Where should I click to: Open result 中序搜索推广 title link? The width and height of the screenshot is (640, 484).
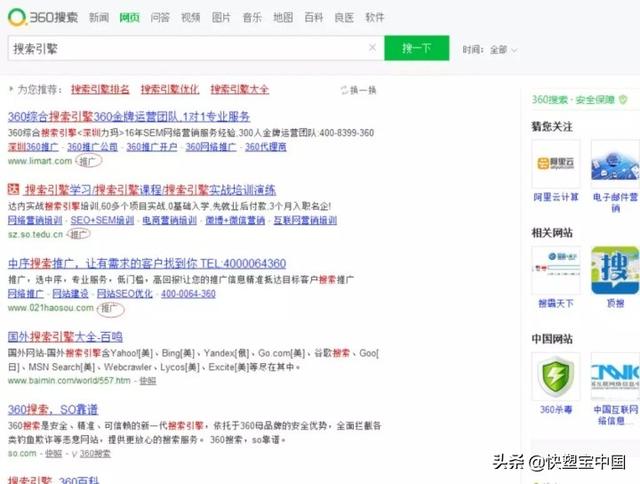(147, 263)
